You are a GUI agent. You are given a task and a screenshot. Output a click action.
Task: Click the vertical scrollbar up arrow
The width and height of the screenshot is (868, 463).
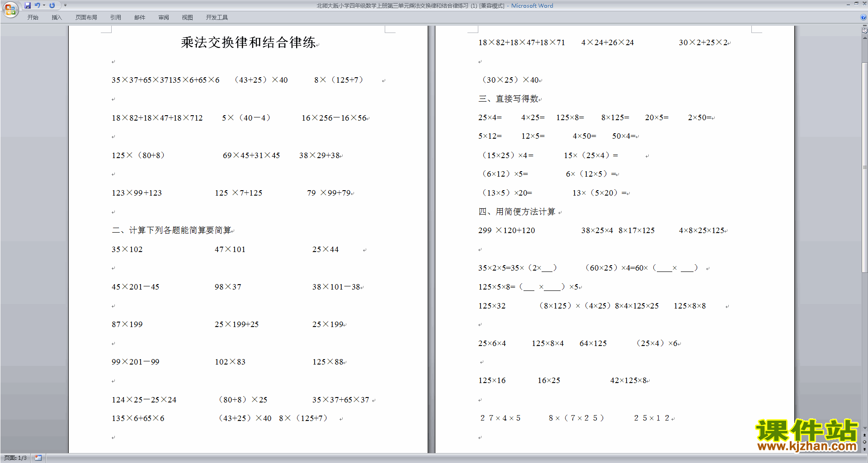click(865, 38)
